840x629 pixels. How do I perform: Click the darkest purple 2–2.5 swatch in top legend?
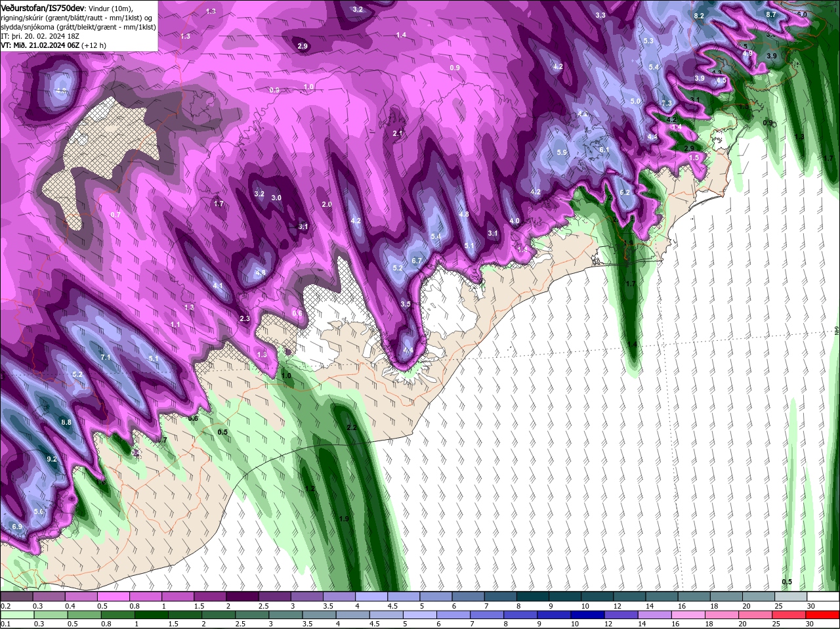click(x=242, y=596)
